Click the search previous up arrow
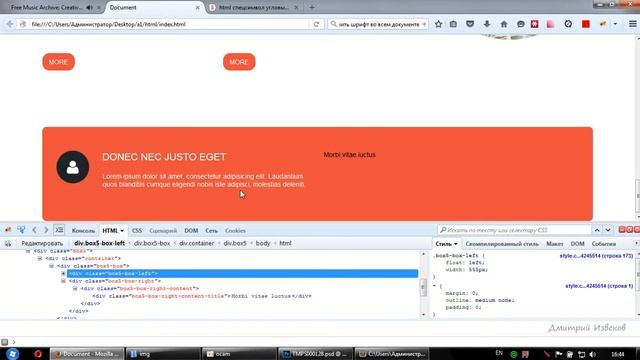 coord(597,230)
